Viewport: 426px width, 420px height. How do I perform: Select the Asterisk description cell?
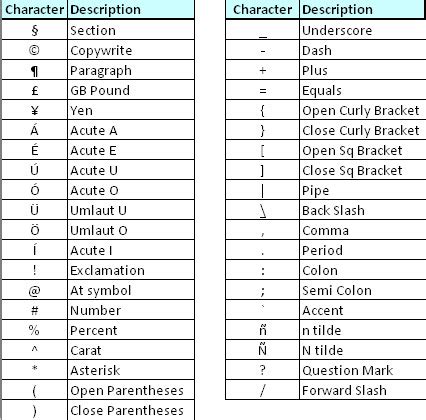tap(131, 370)
